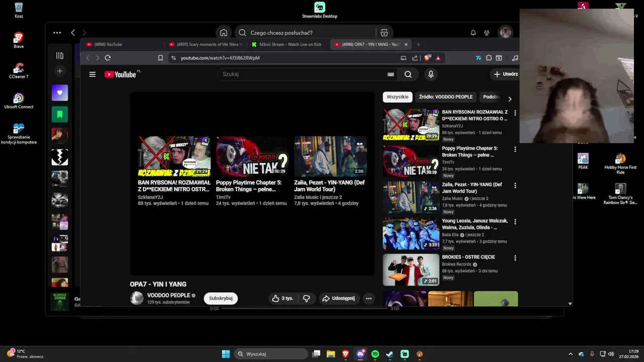
Task: Click the Spotify playback progress bar
Action: tap(304, 308)
